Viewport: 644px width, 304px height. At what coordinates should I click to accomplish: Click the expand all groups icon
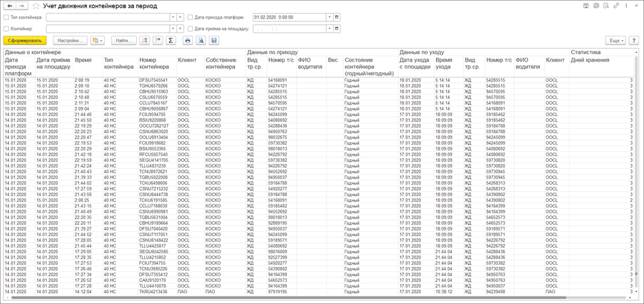pos(145,40)
